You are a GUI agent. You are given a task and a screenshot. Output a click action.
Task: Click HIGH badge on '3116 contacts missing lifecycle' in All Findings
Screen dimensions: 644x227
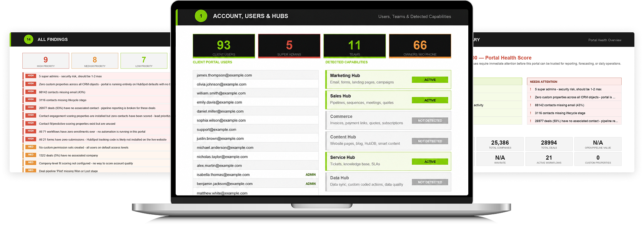pyautogui.click(x=31, y=99)
